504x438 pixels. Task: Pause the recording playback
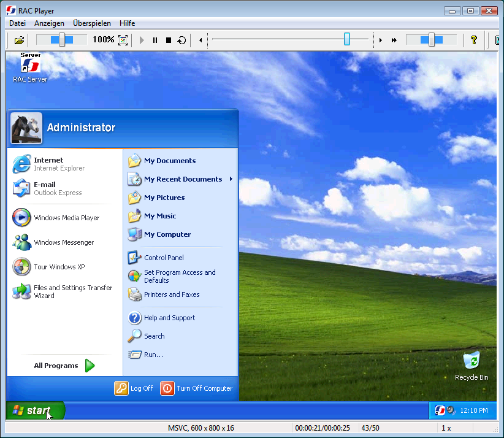155,40
